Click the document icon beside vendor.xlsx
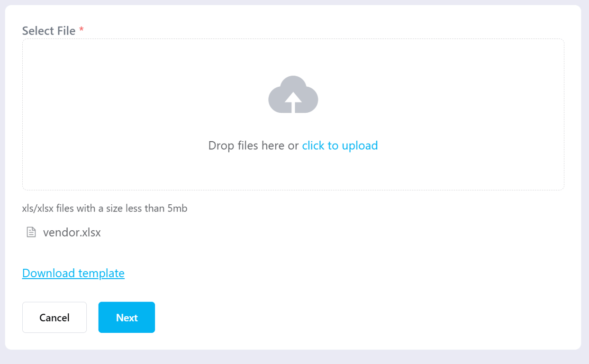This screenshot has height=364, width=589. tap(31, 232)
